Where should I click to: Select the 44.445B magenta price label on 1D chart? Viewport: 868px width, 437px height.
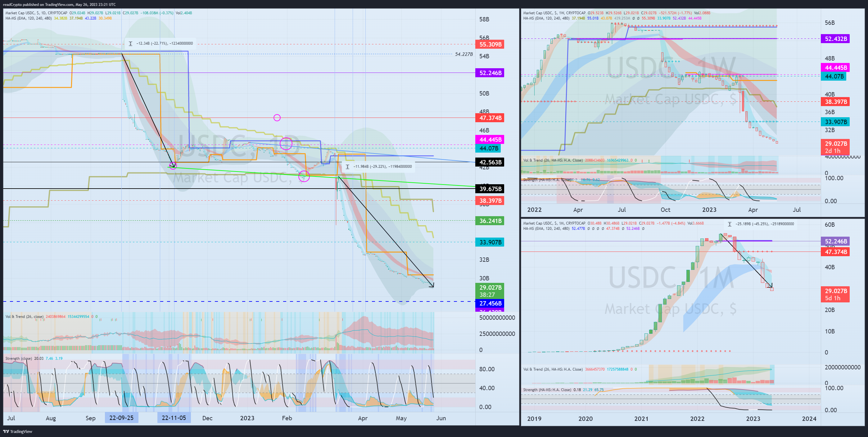(490, 139)
